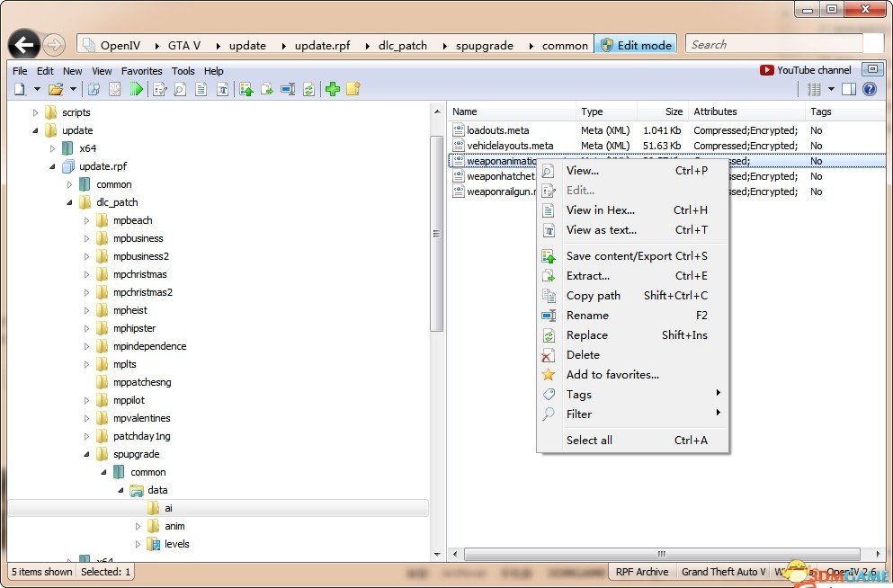Screen dimensions: 893x588
Task: Open the Filter submenu in context menu
Action: click(x=632, y=414)
